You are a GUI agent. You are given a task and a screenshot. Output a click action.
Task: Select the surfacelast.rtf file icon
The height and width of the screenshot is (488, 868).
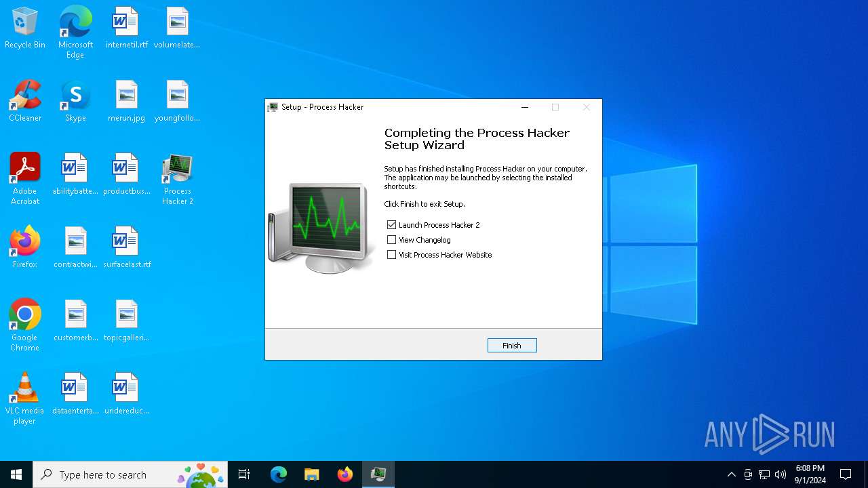click(126, 248)
